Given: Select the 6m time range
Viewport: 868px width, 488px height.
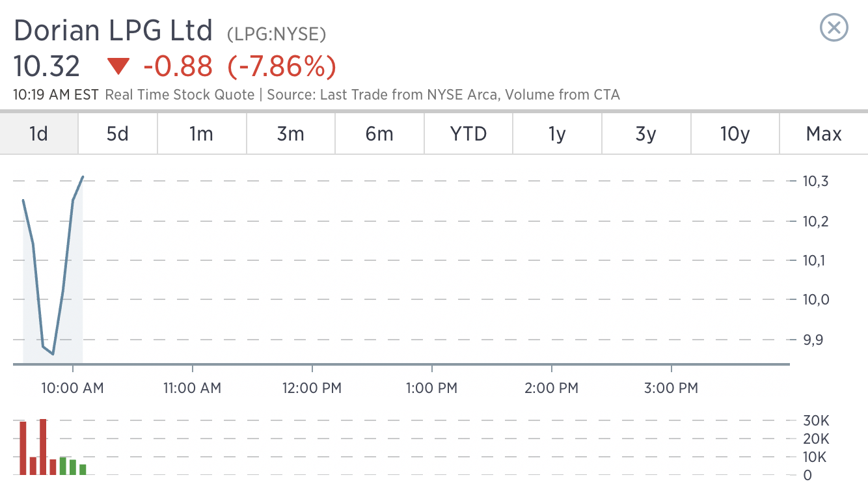Looking at the screenshot, I should pos(379,133).
